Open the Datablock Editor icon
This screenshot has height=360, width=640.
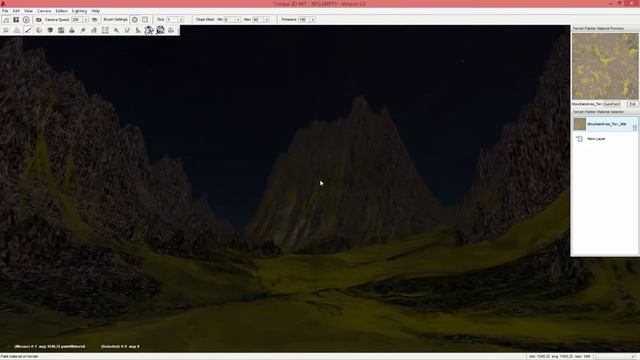pos(61,30)
